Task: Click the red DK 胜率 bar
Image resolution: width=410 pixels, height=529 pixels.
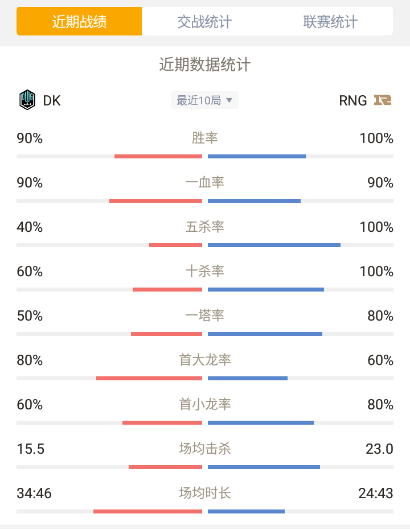Action: click(x=158, y=156)
